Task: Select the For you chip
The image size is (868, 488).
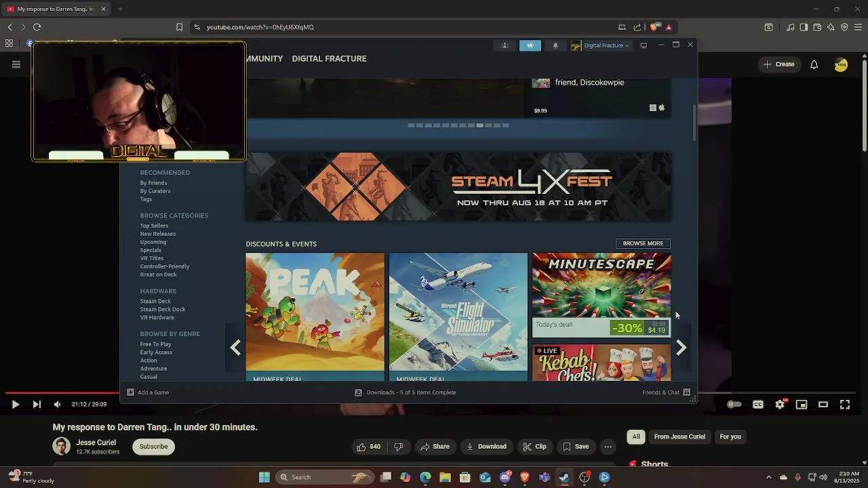Action: coord(730,437)
